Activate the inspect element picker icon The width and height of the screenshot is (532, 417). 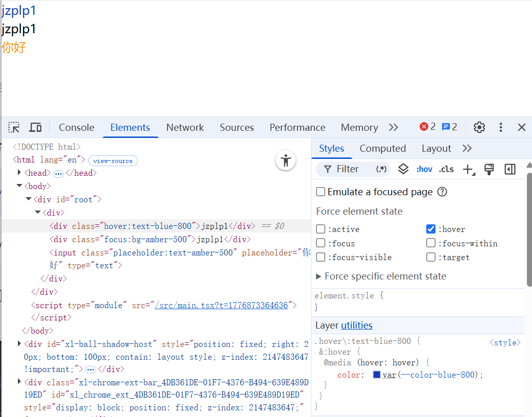point(14,127)
